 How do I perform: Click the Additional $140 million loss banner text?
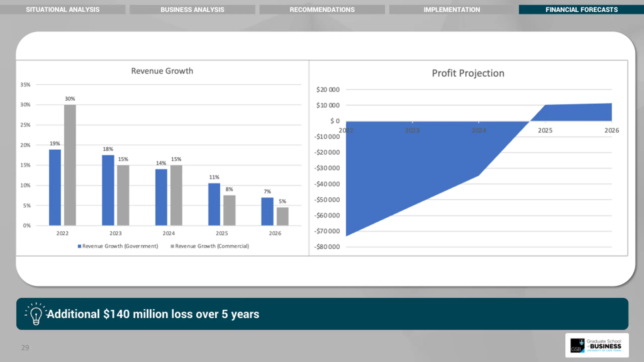pos(153,314)
